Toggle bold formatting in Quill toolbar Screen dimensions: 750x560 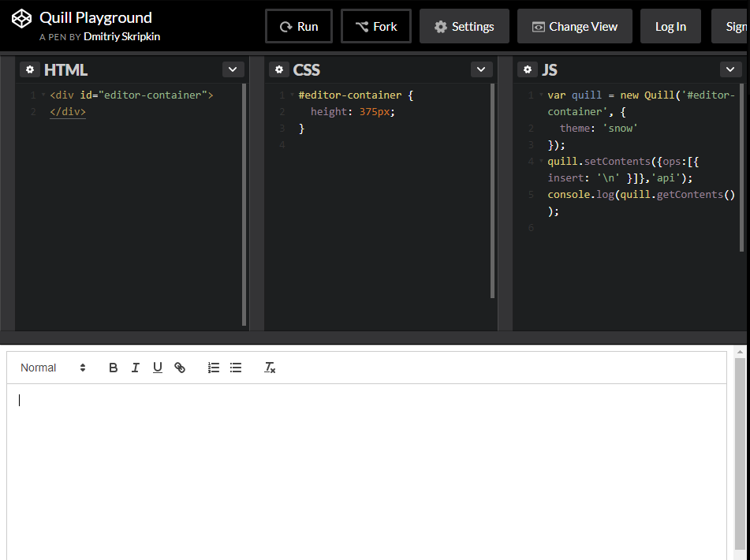click(114, 368)
